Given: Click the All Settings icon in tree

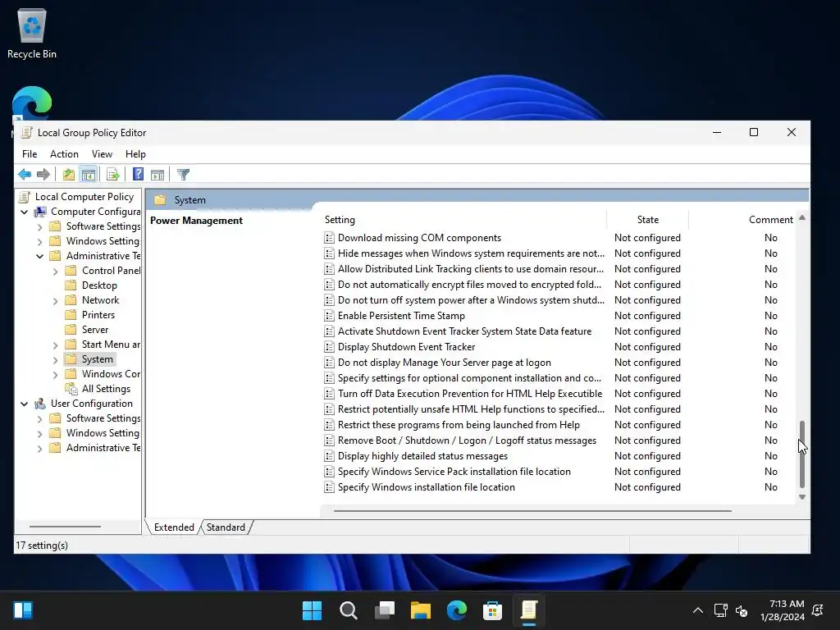Looking at the screenshot, I should click(x=71, y=388).
